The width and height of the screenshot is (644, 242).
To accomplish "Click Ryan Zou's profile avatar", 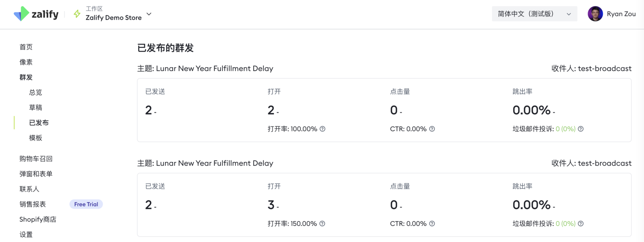I will point(595,14).
